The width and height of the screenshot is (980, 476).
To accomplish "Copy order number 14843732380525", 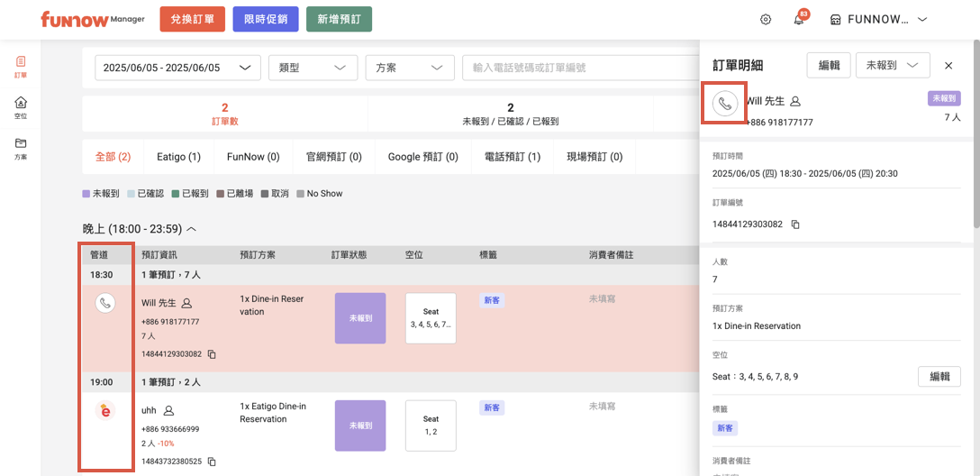I will 212,462.
